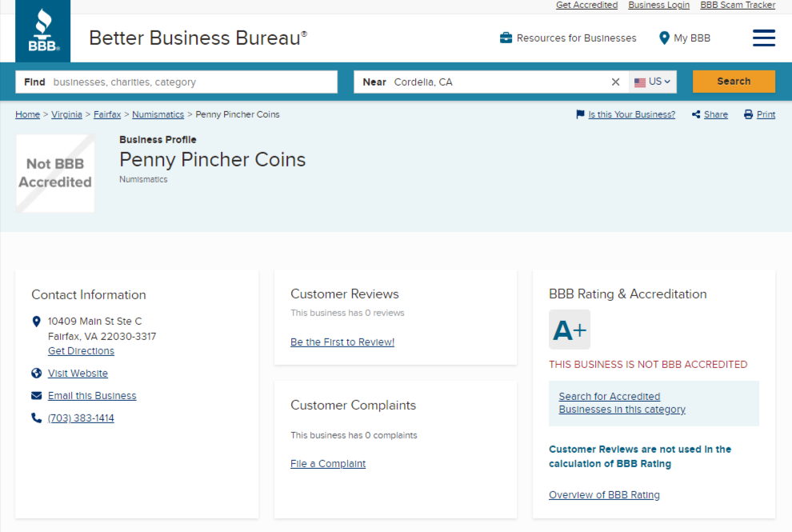The image size is (792, 532).
Task: Go to Home breadcrumb
Action: pyautogui.click(x=28, y=114)
